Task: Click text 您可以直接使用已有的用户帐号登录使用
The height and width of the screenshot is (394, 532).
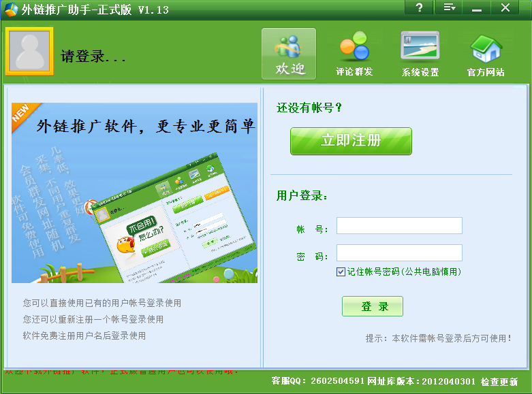Action: (x=101, y=303)
